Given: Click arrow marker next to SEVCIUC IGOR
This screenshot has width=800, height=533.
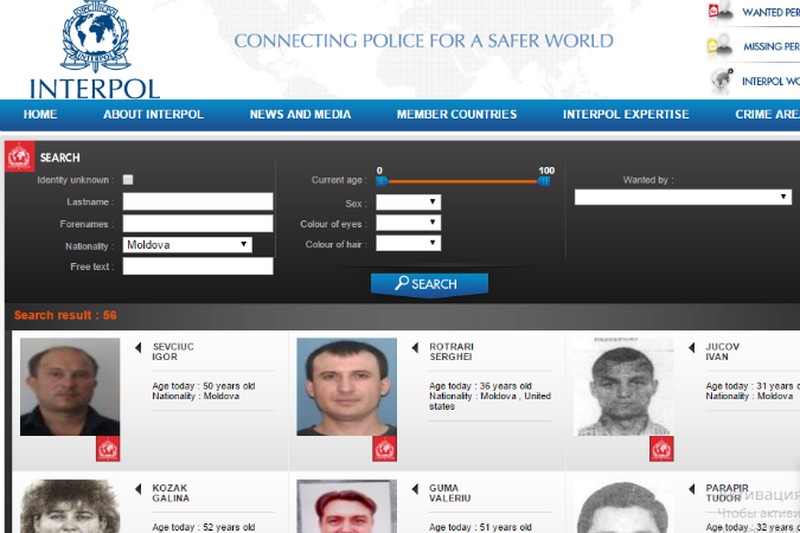Looking at the screenshot, I should (138, 347).
